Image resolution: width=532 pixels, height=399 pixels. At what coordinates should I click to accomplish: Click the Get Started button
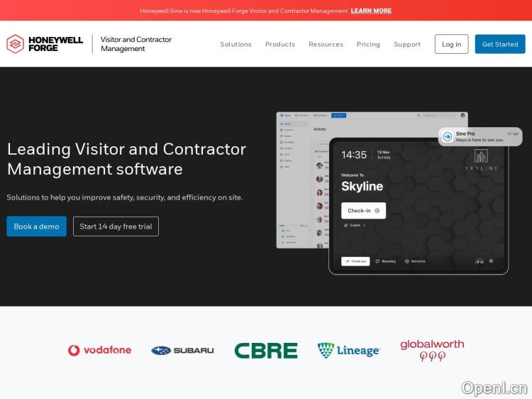[x=500, y=44]
